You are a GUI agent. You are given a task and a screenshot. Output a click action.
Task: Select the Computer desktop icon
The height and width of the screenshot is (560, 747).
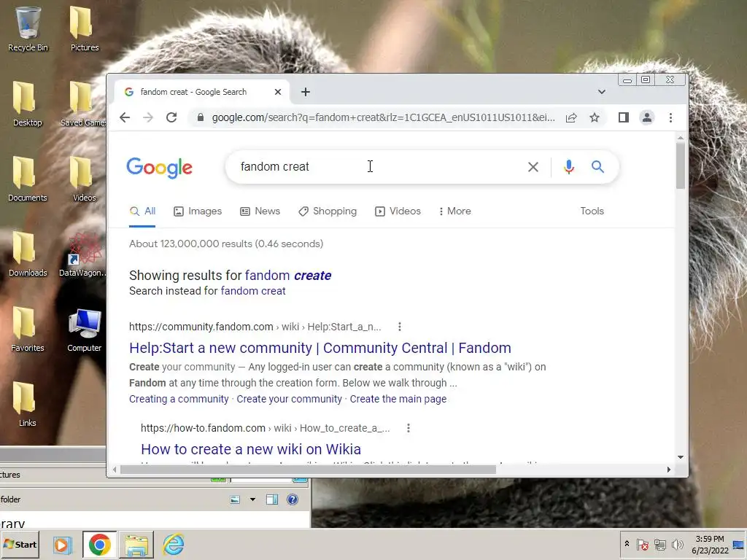(85, 330)
